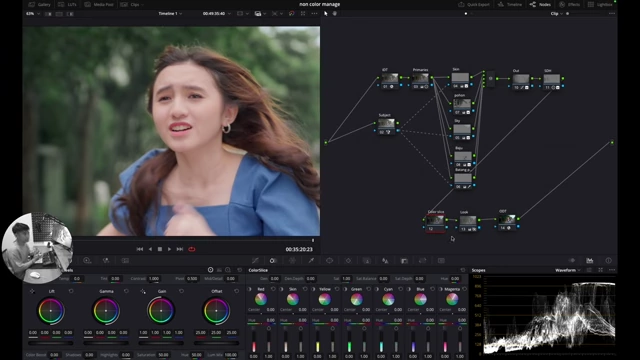The width and height of the screenshot is (640, 360).
Task: Open the ColorSlice palette icon
Action: [x=273, y=260]
